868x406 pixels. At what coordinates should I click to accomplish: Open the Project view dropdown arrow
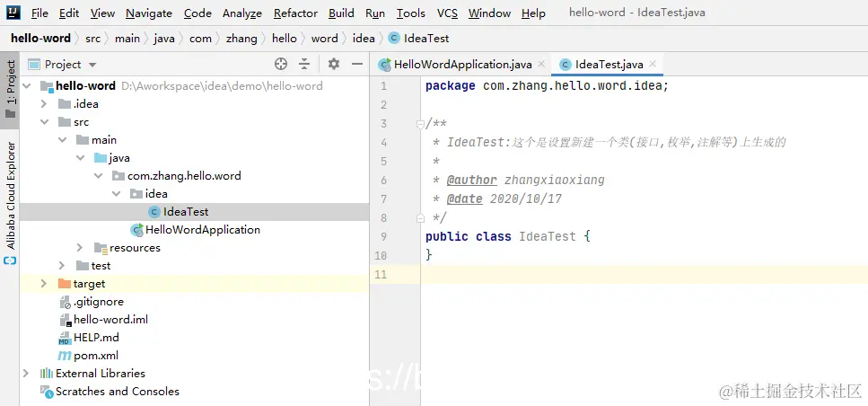tap(92, 65)
